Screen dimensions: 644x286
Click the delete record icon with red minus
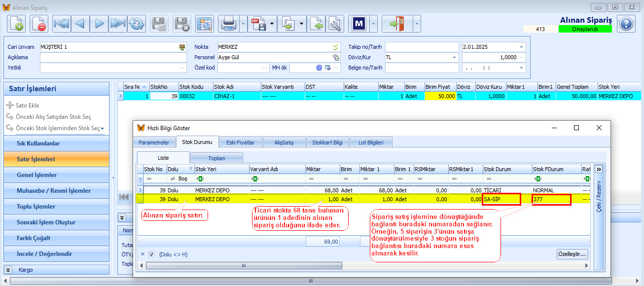coord(39,24)
